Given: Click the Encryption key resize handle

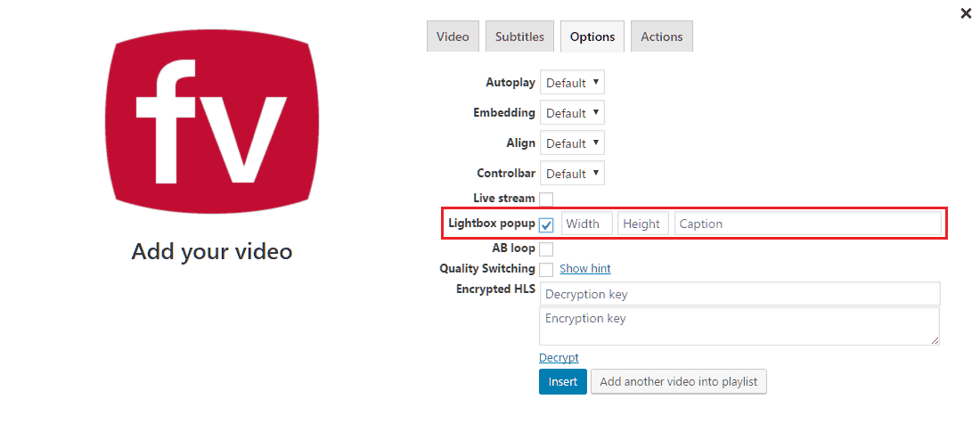Looking at the screenshot, I should click(935, 340).
